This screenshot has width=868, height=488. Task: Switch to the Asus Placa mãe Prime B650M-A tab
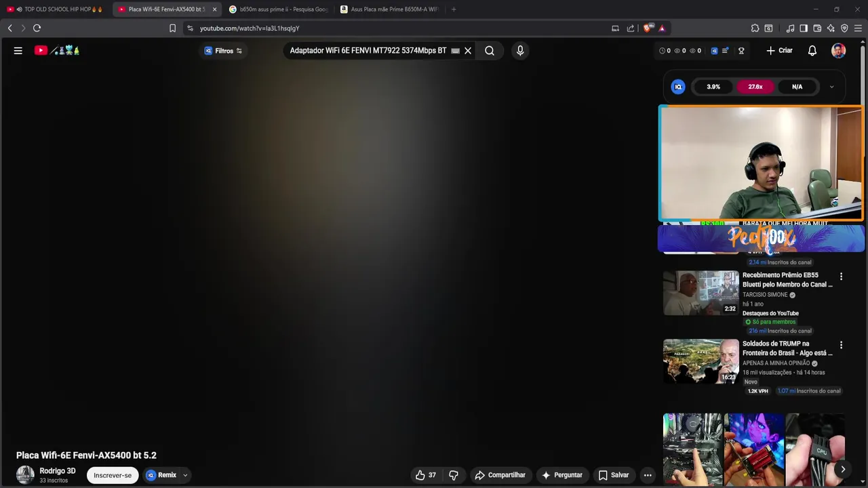[x=390, y=9]
